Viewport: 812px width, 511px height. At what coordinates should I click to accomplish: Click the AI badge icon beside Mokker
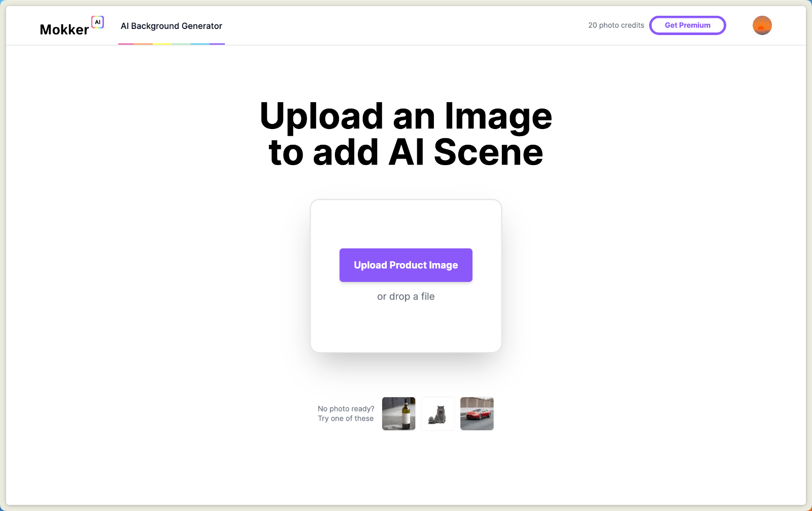pos(97,22)
